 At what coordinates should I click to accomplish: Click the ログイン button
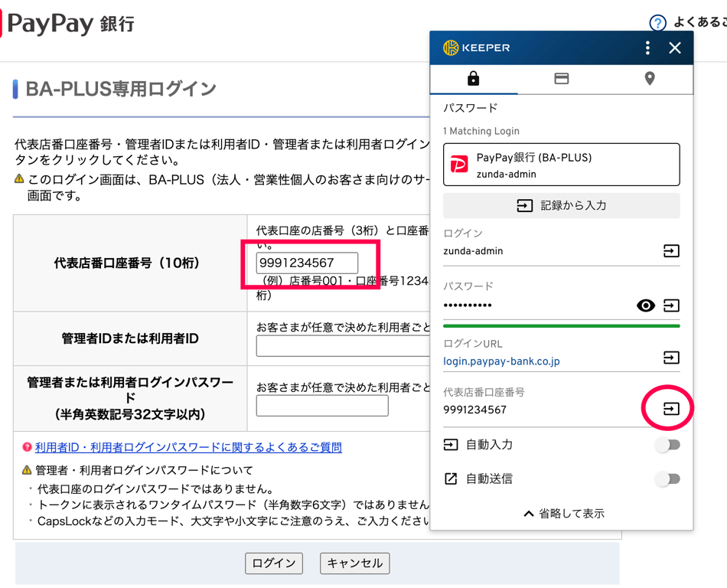[274, 563]
